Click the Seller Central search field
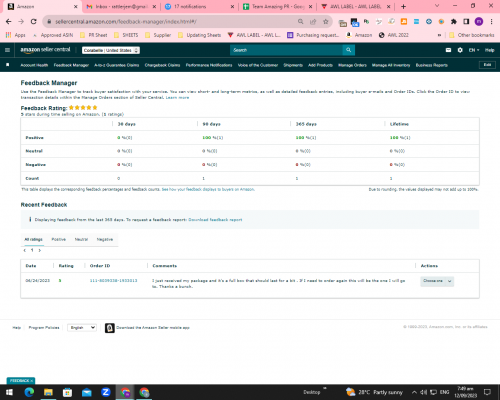 [x=286, y=50]
